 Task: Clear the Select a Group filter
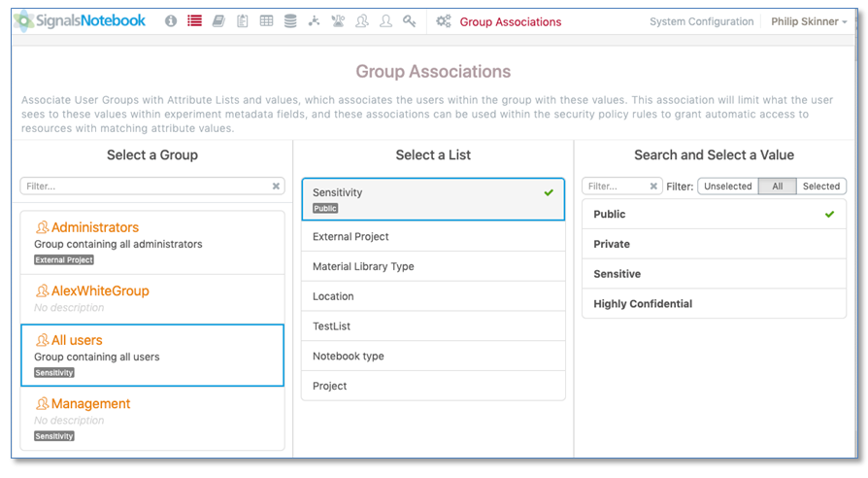(276, 186)
